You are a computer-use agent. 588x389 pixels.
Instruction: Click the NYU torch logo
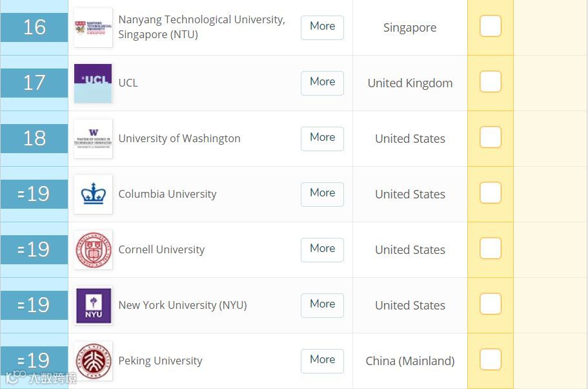(93, 306)
